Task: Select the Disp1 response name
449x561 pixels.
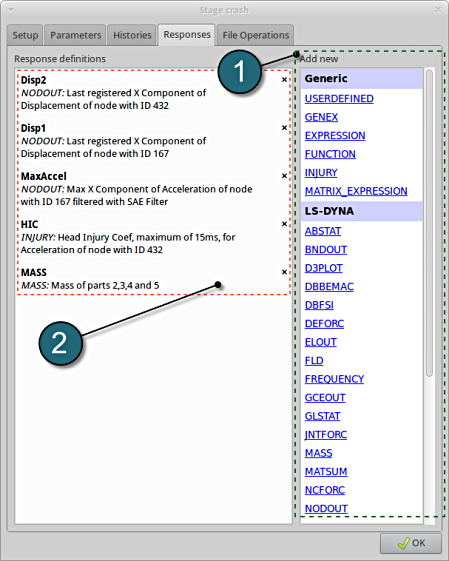Action: click(x=33, y=128)
